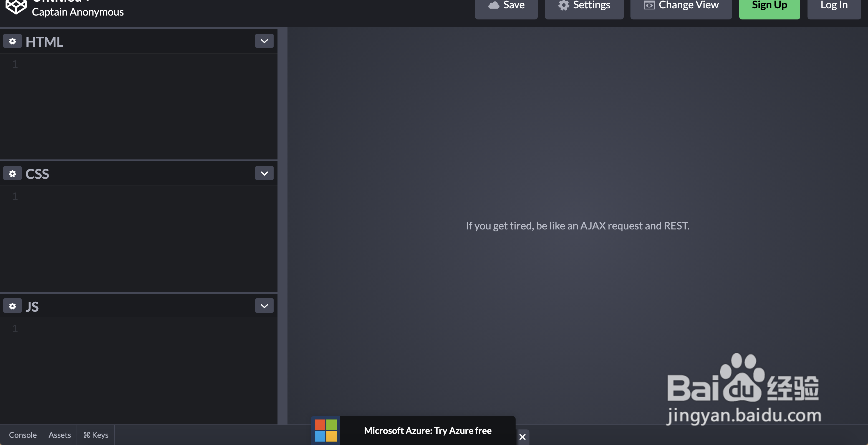Image resolution: width=868 pixels, height=445 pixels.
Task: Open HTML editor settings gear
Action: click(x=12, y=41)
